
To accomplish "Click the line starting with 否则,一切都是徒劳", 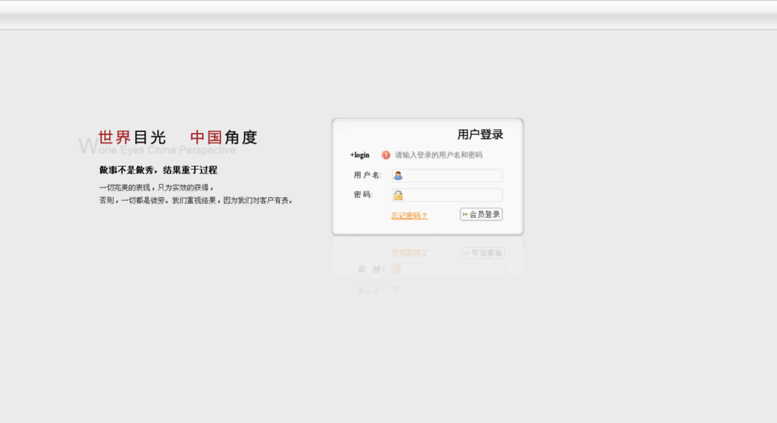I will 196,201.
